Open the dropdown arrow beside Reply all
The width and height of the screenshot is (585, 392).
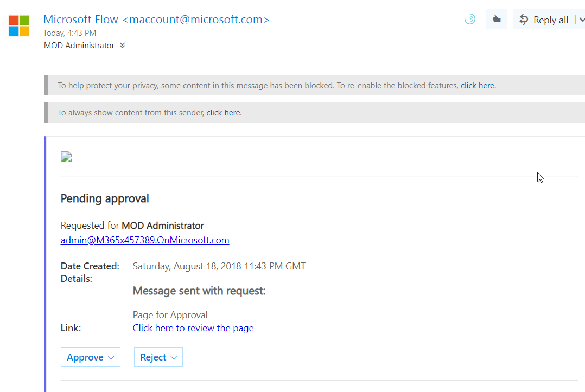pyautogui.click(x=581, y=20)
